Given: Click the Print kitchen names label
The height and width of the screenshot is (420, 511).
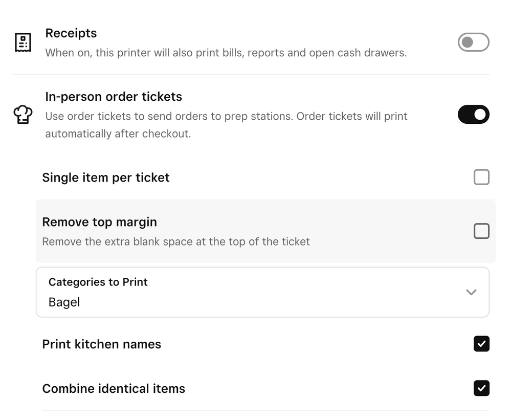Looking at the screenshot, I should pyautogui.click(x=101, y=344).
